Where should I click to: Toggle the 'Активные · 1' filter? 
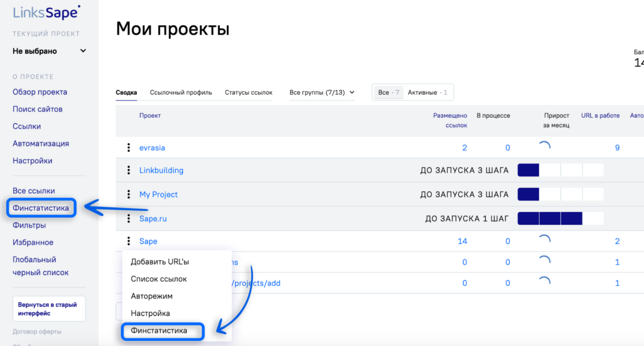[427, 93]
